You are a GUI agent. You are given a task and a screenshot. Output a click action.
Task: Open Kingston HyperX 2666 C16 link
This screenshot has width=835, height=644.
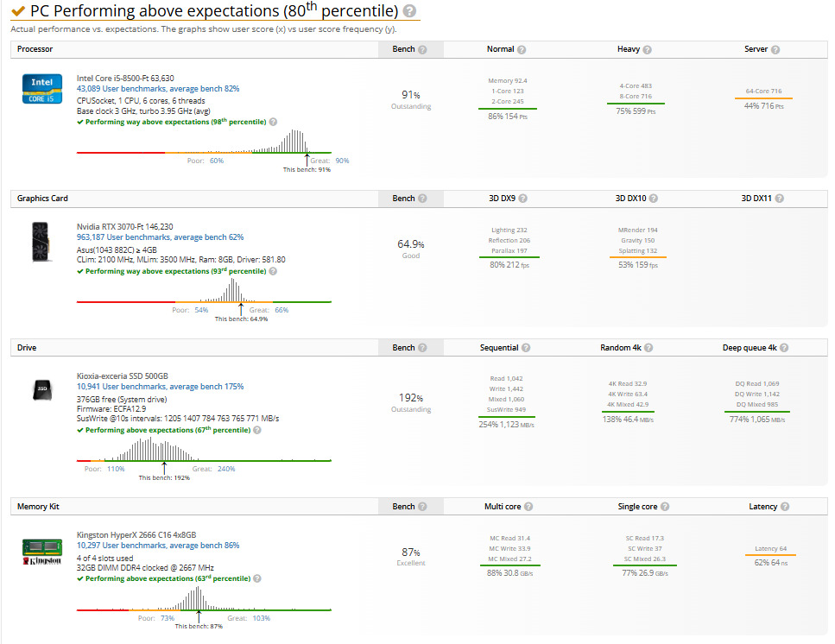[x=136, y=535]
